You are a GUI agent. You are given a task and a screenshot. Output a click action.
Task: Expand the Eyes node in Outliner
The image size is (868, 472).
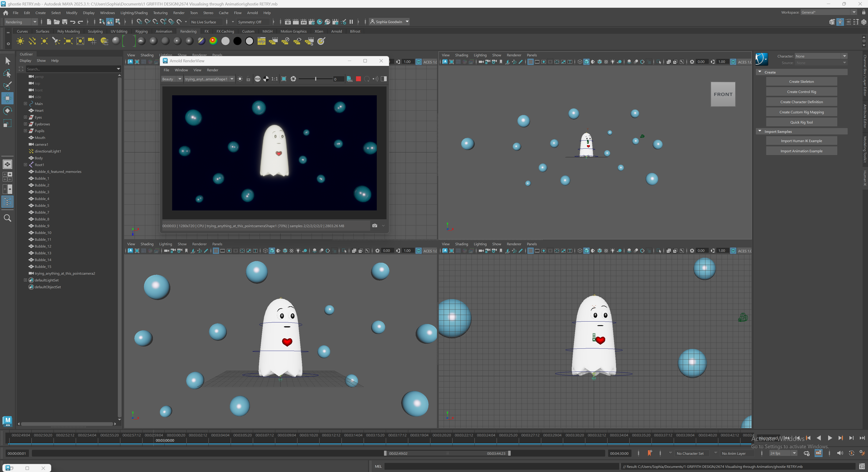pyautogui.click(x=25, y=117)
